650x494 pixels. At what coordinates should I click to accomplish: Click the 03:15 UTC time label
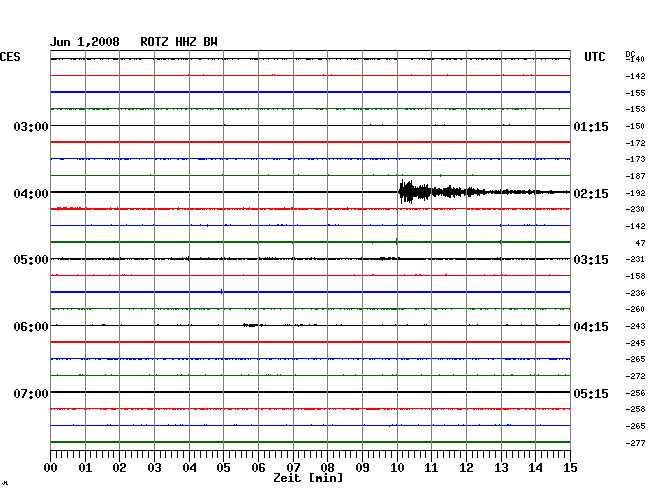click(x=591, y=260)
